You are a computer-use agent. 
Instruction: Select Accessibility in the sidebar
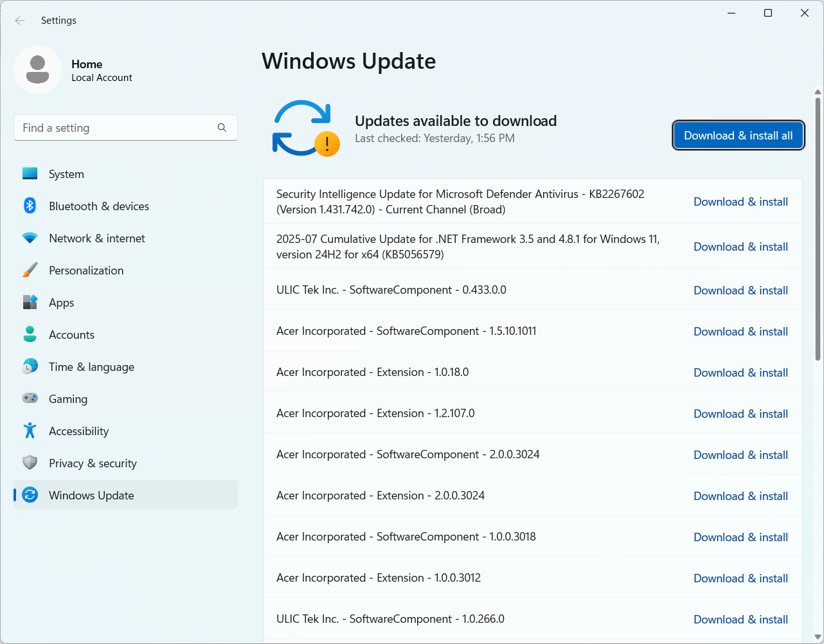coord(125,431)
